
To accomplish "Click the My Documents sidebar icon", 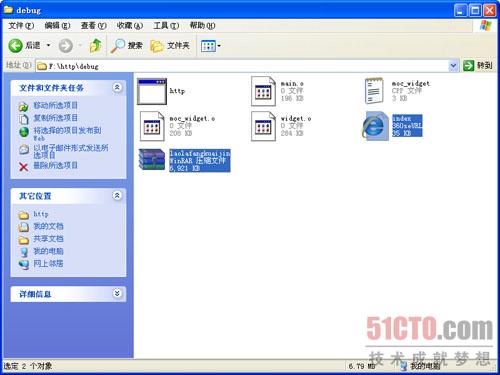I will [24, 227].
